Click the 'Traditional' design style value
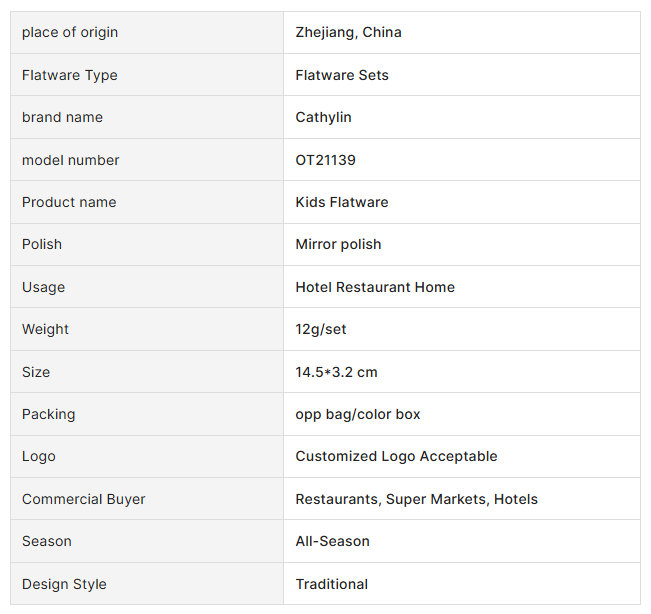The height and width of the screenshot is (614, 651). point(331,584)
